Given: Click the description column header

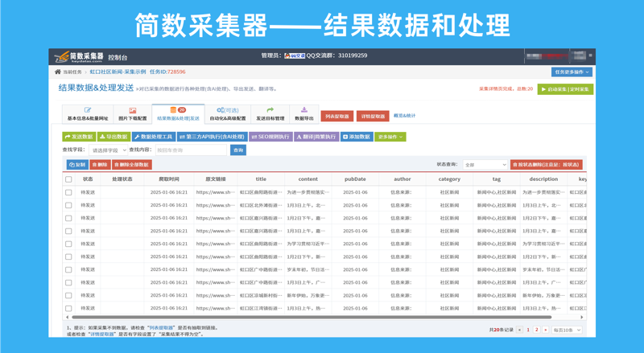Looking at the screenshot, I should [543, 179].
